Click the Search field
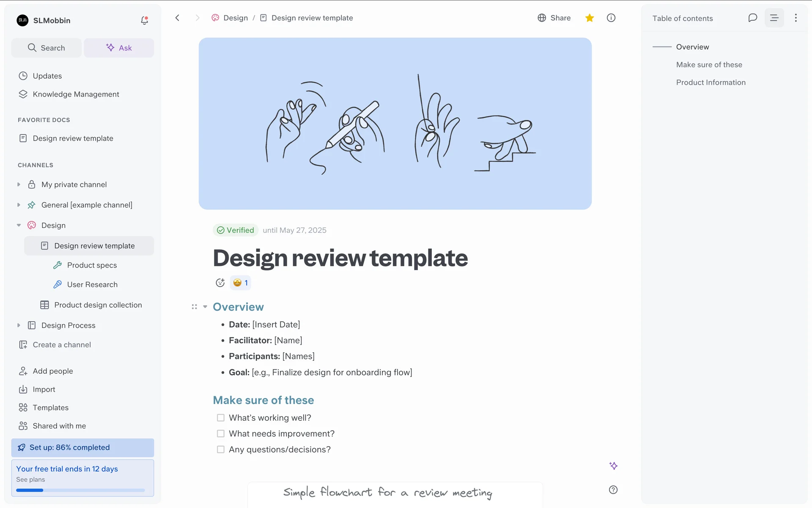812x508 pixels. tap(47, 48)
